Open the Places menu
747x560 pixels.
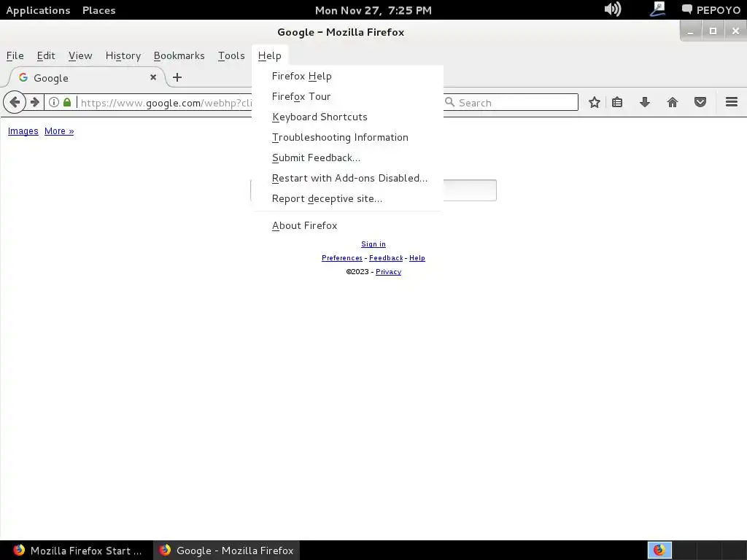pos(98,10)
